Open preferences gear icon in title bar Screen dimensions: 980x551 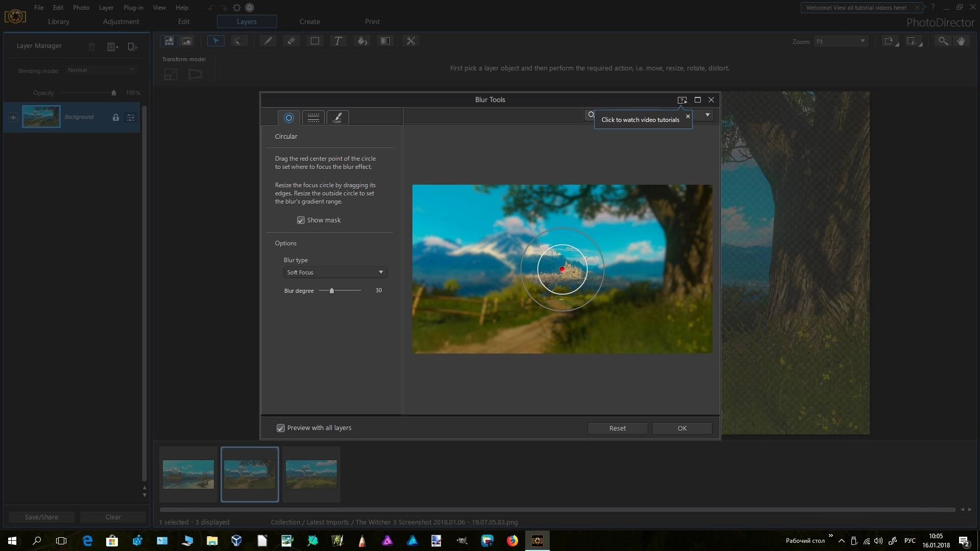237,8
